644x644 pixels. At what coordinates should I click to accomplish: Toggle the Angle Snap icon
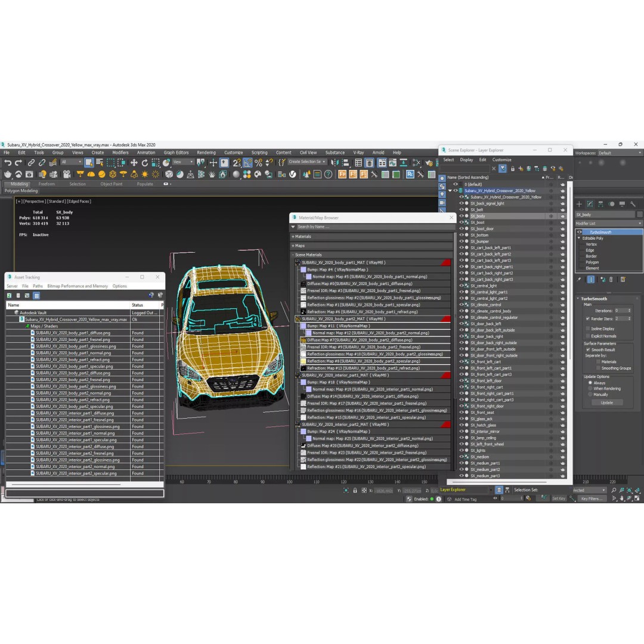(247, 163)
